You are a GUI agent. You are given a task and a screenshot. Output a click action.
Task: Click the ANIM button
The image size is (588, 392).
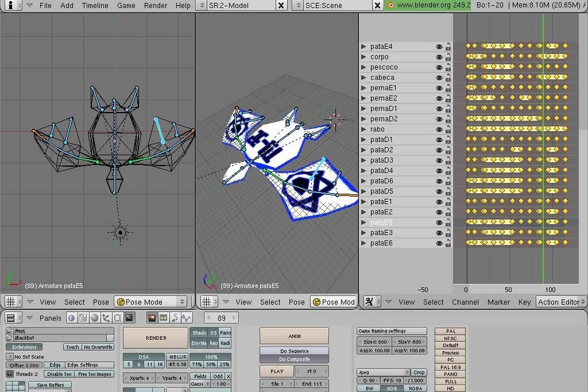(294, 336)
